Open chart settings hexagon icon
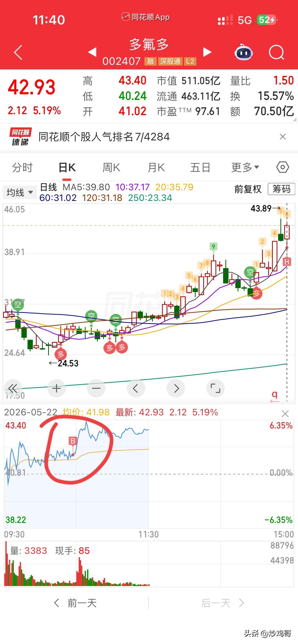The width and height of the screenshot is (298, 644). click(x=282, y=167)
